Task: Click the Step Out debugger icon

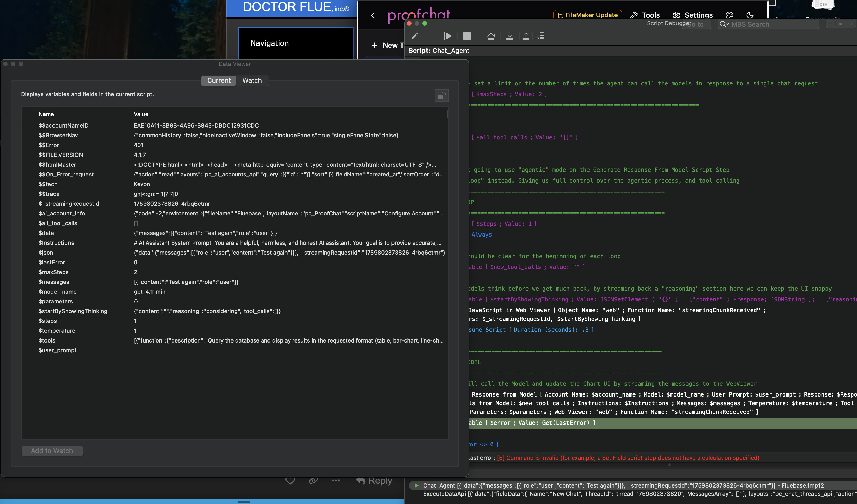Action: tap(526, 36)
